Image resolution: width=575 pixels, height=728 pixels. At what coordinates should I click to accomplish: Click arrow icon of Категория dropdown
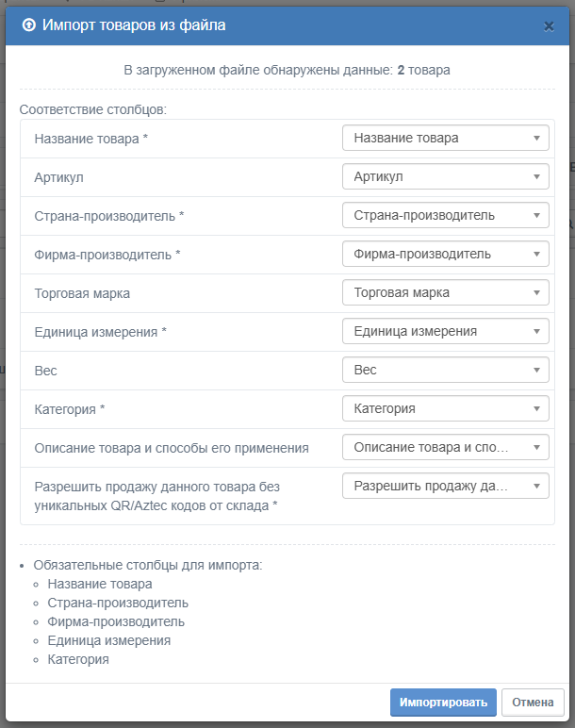click(536, 409)
